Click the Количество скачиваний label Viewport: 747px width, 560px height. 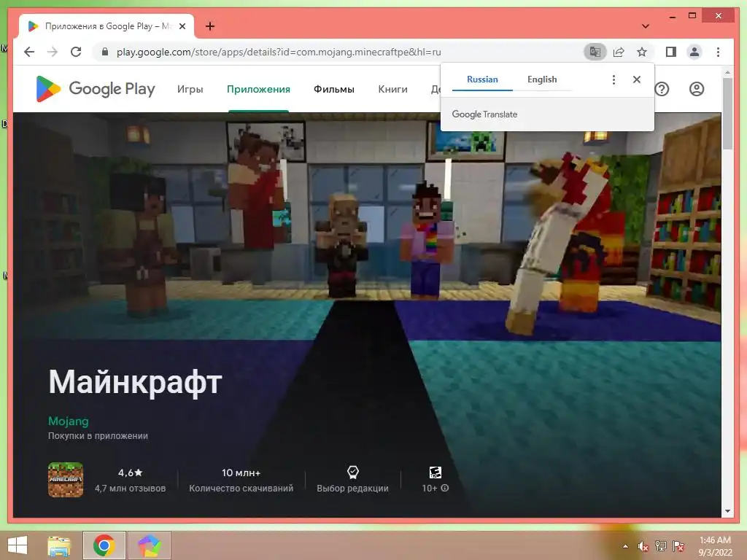(x=241, y=488)
